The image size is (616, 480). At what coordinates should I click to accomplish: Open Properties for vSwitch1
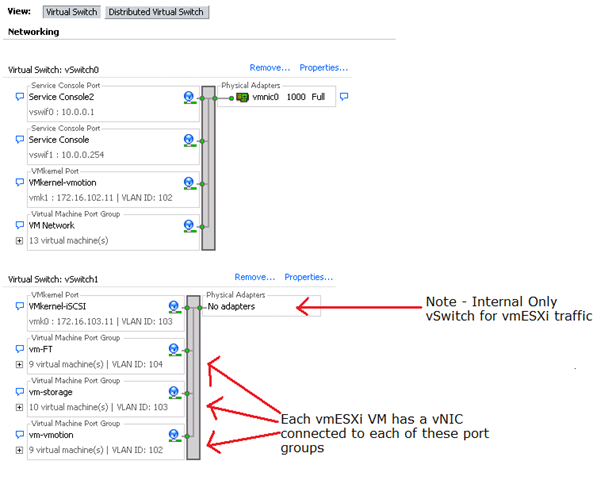tap(308, 277)
